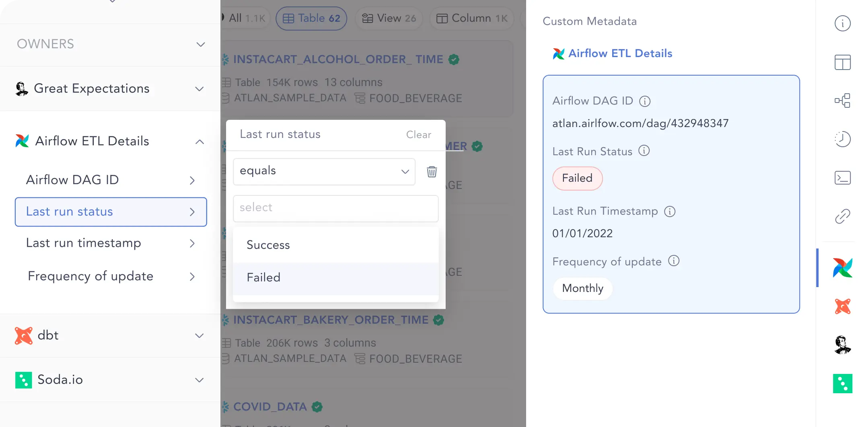This screenshot has width=868, height=427.
Task: Show info for Airflow DAG ID
Action: [x=645, y=101]
